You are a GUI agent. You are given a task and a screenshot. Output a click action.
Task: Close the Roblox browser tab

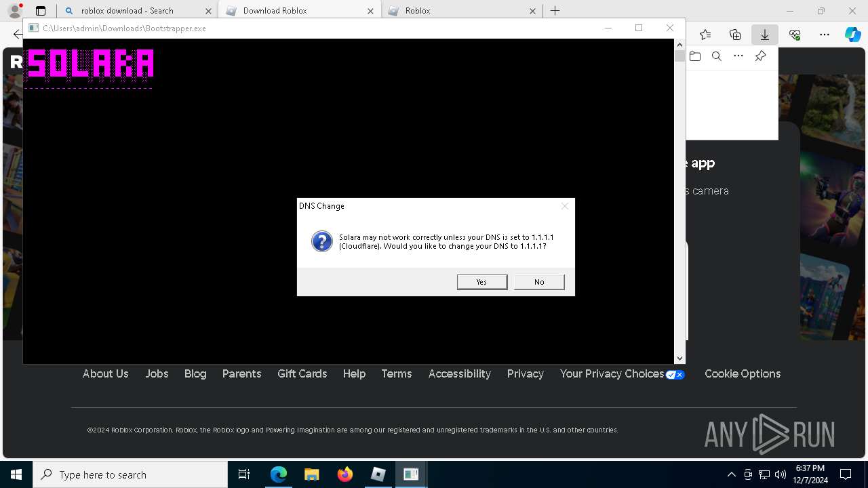[x=532, y=11]
